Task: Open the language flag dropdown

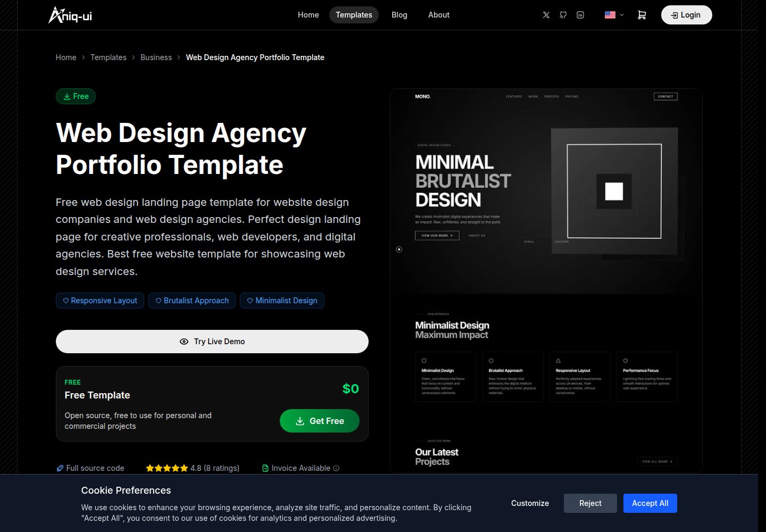Action: click(x=614, y=15)
